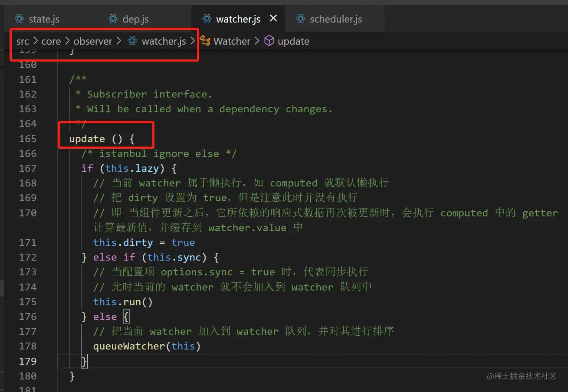The image size is (568, 392).
Task: Click the React icon on the scheduler.js tab
Action: pos(300,19)
